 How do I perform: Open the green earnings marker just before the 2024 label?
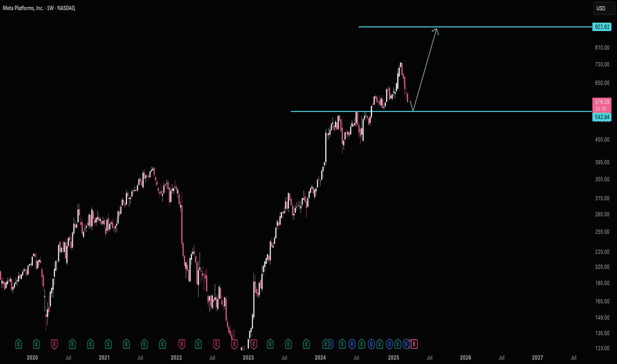[x=307, y=344]
